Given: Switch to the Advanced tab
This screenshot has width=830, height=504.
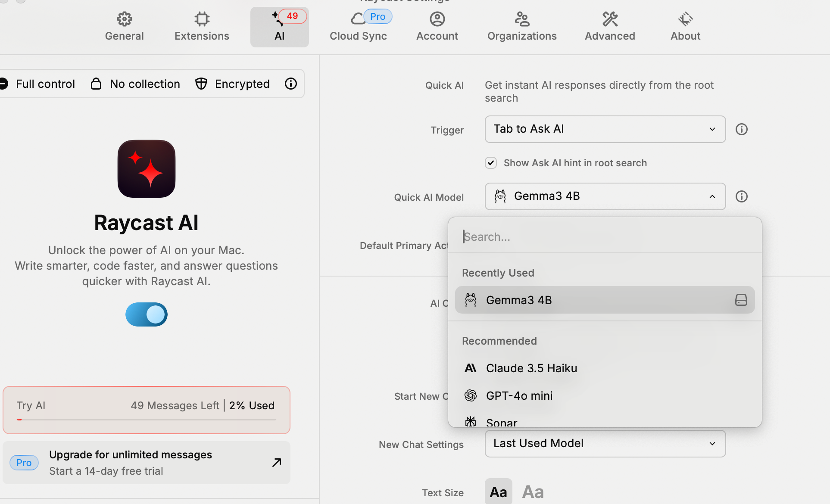Looking at the screenshot, I should coord(610,27).
